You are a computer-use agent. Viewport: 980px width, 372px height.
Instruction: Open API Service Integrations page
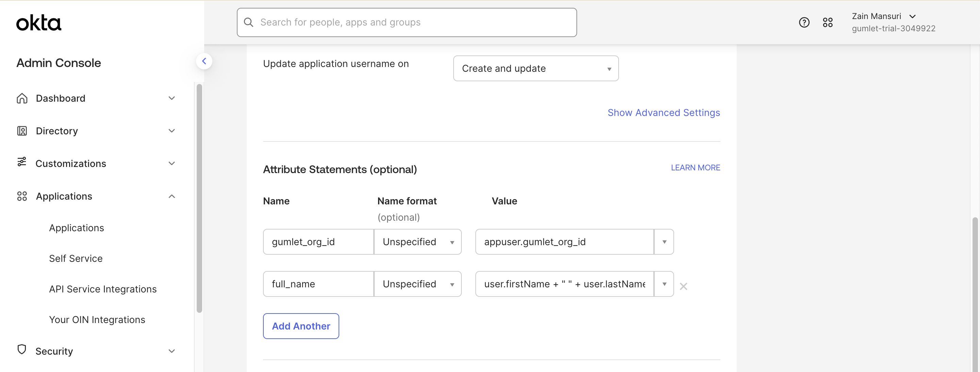point(103,289)
